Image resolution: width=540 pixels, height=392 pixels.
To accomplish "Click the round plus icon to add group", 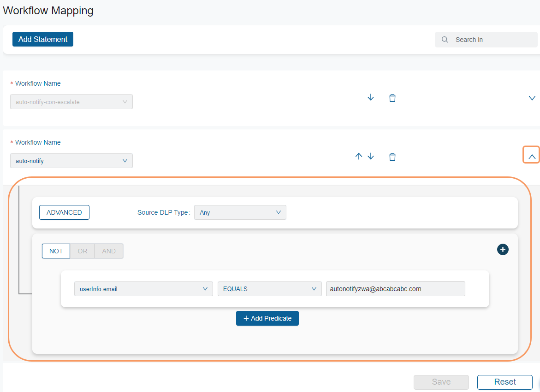I will click(x=503, y=250).
